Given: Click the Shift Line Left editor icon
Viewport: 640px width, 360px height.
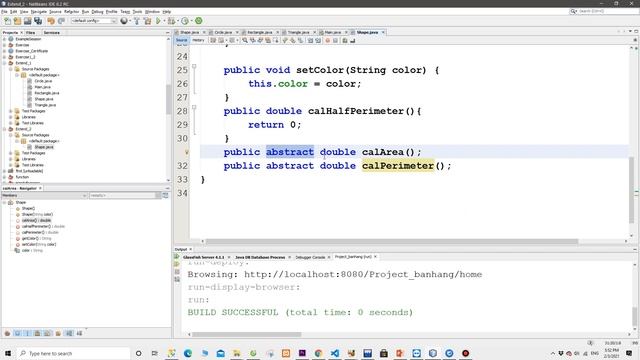Looking at the screenshot, I should click(310, 40).
